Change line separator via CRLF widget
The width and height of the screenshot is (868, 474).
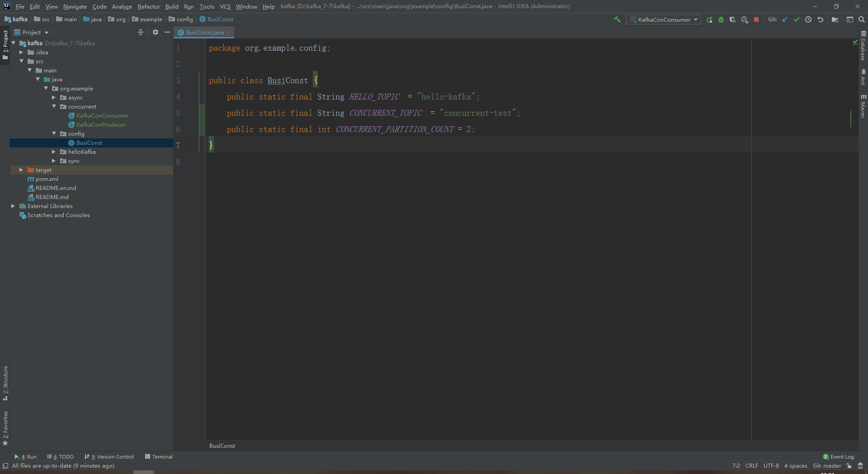752,466
